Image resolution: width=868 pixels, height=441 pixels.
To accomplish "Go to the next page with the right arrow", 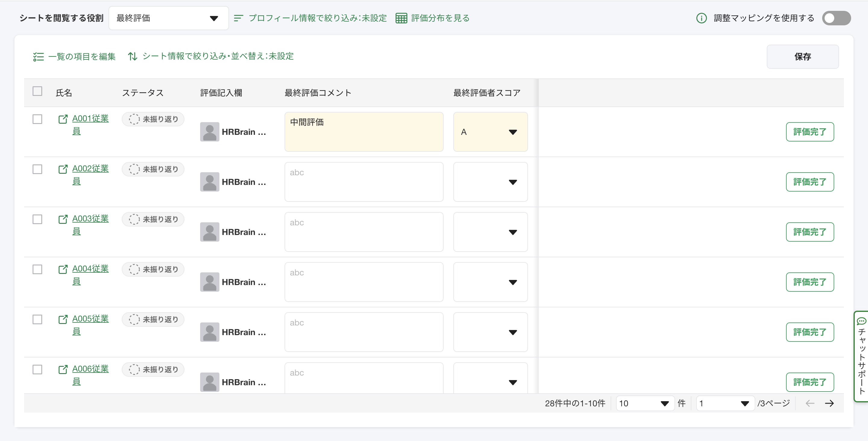I will click(829, 403).
